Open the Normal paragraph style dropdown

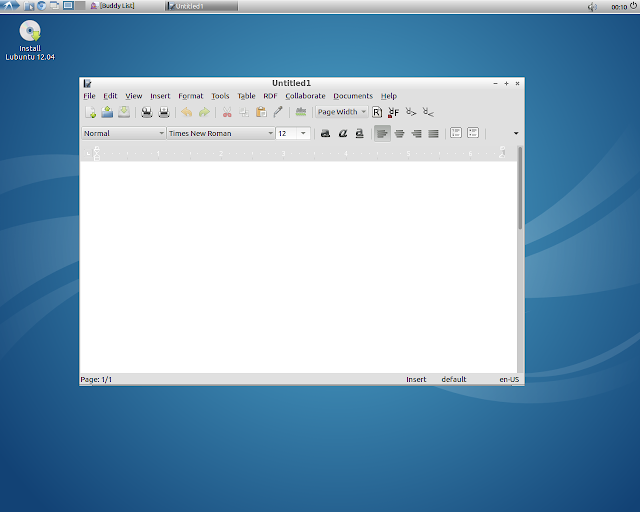pyautogui.click(x=123, y=134)
